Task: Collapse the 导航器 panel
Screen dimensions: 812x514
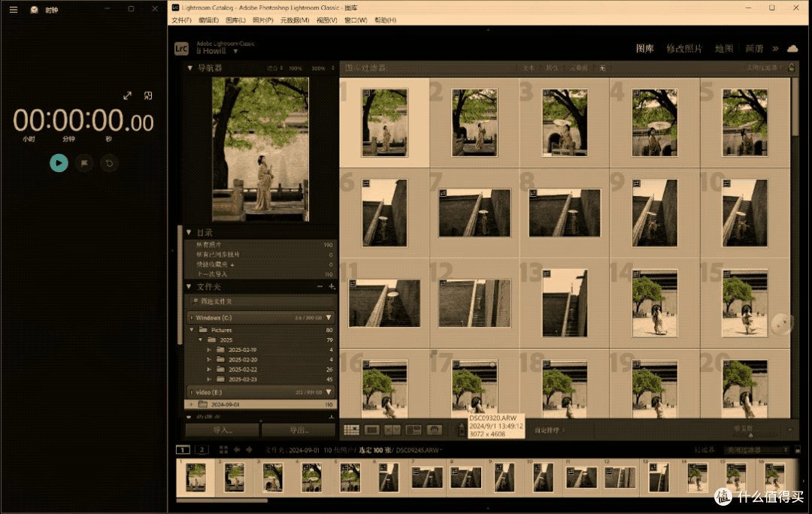Action: coord(190,68)
